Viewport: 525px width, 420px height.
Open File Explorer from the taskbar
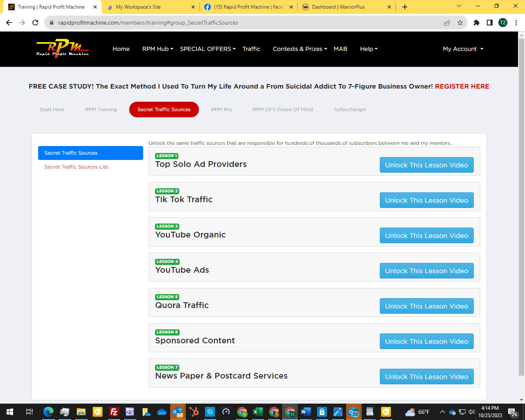[x=81, y=412]
